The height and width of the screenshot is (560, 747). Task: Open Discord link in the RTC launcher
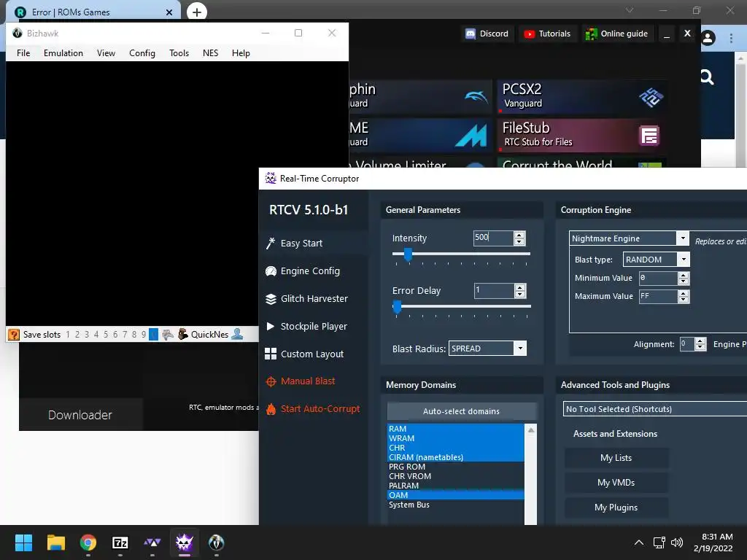(487, 34)
